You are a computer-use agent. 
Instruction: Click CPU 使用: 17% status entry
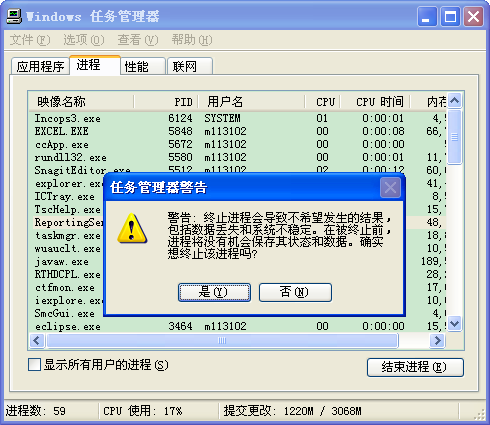coord(143,411)
